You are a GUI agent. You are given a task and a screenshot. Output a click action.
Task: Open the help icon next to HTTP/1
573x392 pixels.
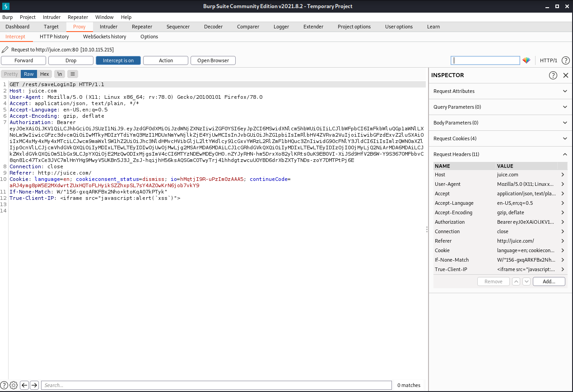(565, 60)
